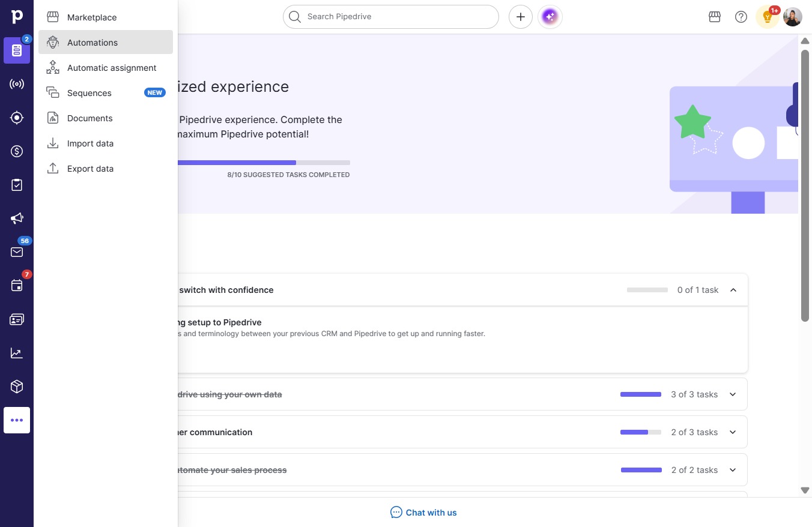
Task: Open Activities calendar icon with badge 7
Action: [x=17, y=286]
